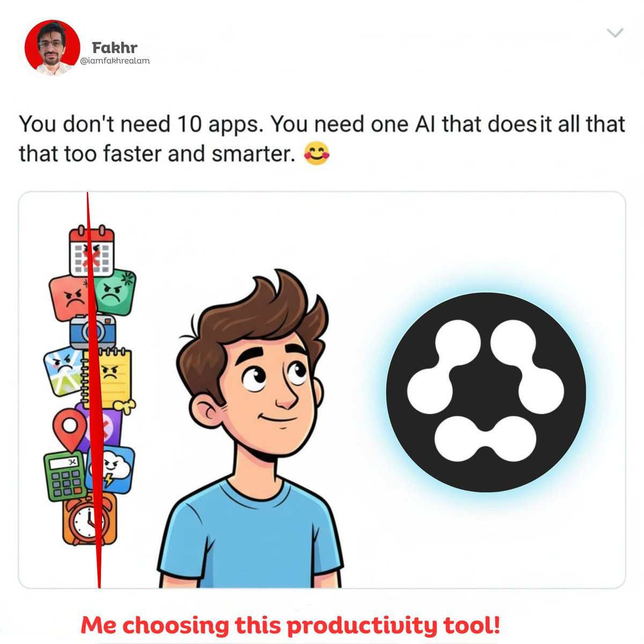Click the tweet text about 10 apps
644x644 pixels.
tap(322, 139)
